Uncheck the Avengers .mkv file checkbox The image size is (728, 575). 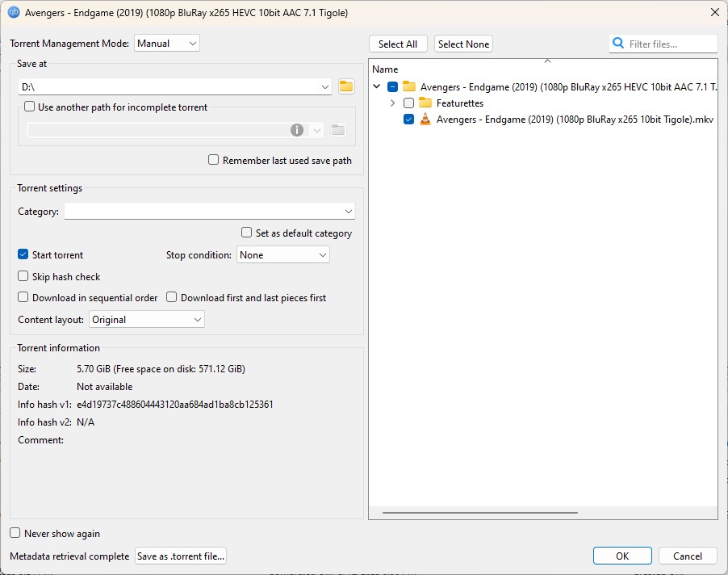tap(408, 120)
